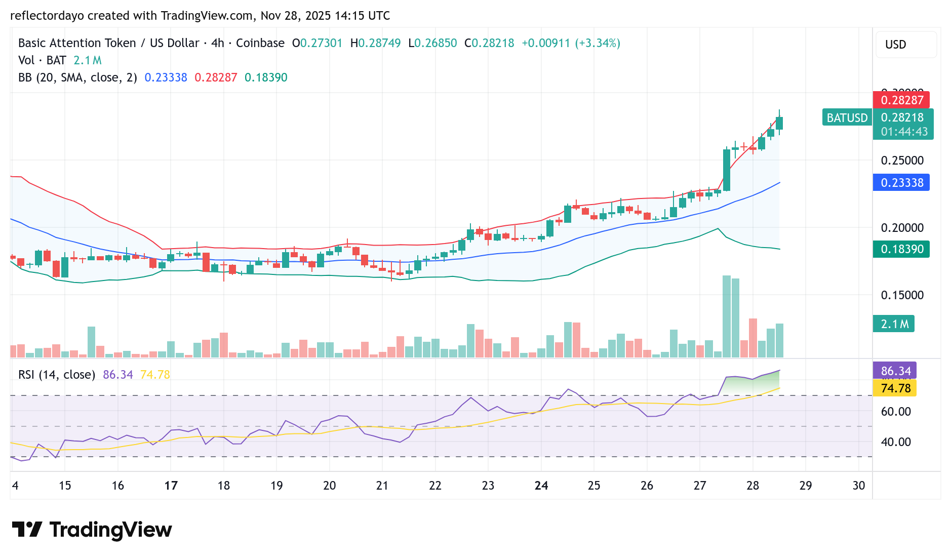Viewport: 951px width, 560px height.
Task: Click the latest green candlestick near 0.28
Action: (779, 123)
